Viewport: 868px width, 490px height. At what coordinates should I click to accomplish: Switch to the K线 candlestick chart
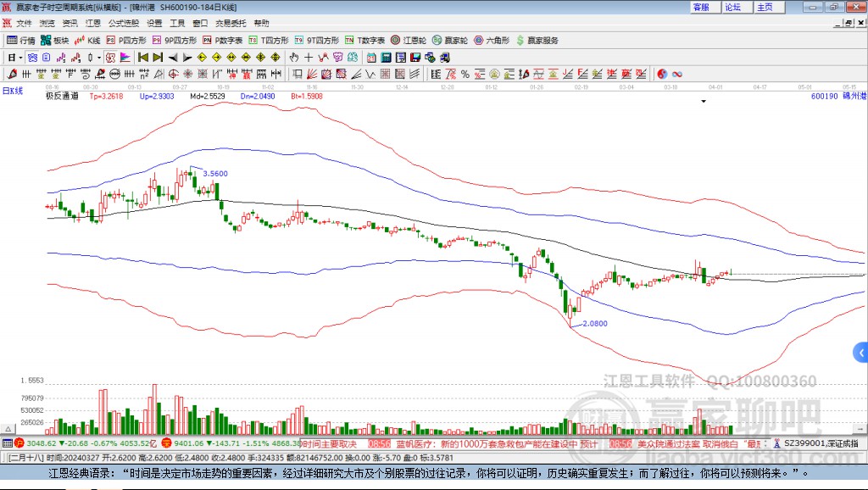coord(87,41)
